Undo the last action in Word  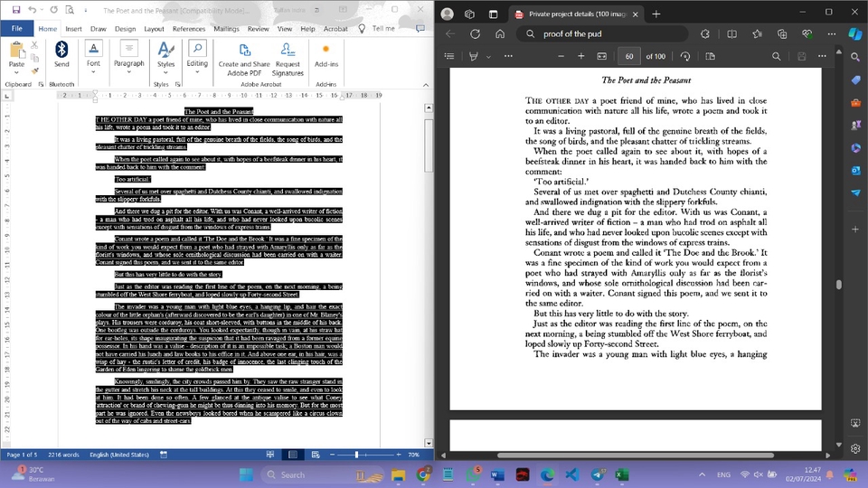(x=33, y=9)
